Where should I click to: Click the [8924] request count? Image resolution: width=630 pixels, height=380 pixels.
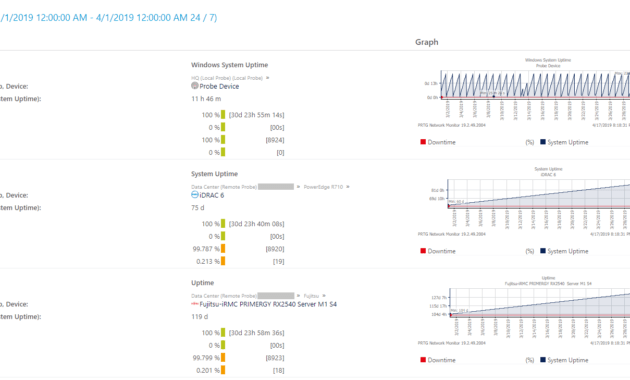pyautogui.click(x=275, y=140)
